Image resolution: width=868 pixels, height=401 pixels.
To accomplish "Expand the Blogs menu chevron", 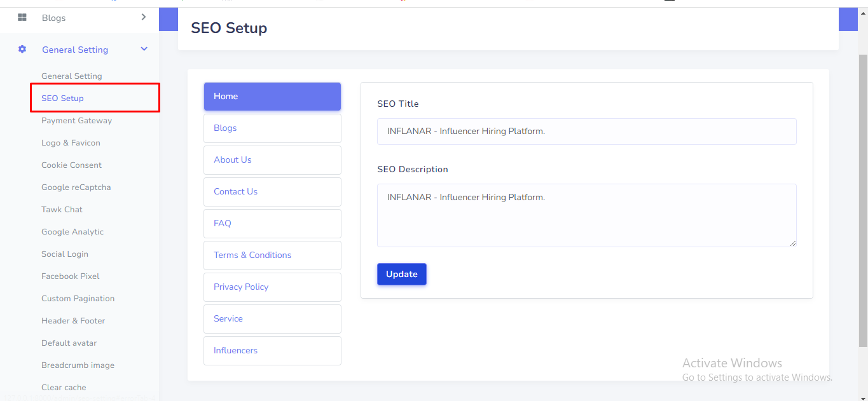I will pos(144,17).
